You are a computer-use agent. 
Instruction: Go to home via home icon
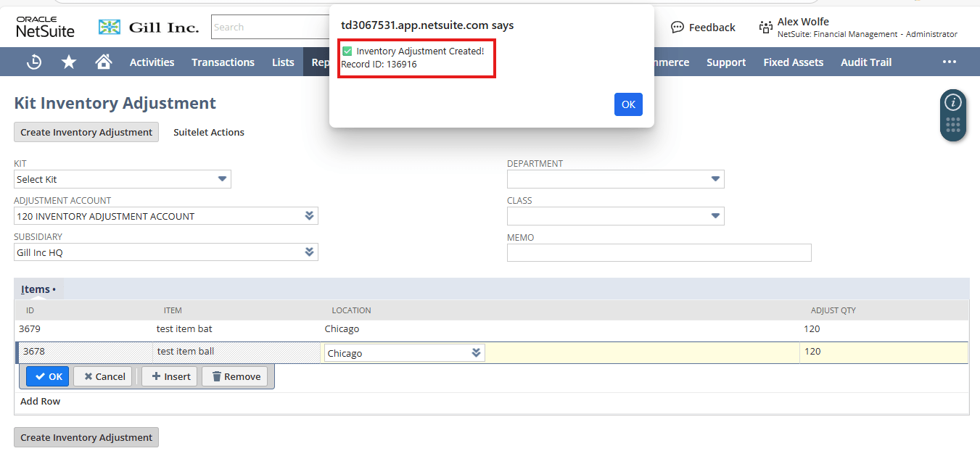click(103, 62)
